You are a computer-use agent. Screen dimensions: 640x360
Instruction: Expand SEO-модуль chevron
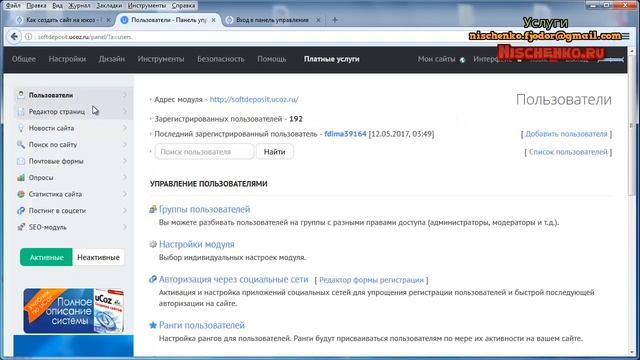pyautogui.click(x=125, y=227)
